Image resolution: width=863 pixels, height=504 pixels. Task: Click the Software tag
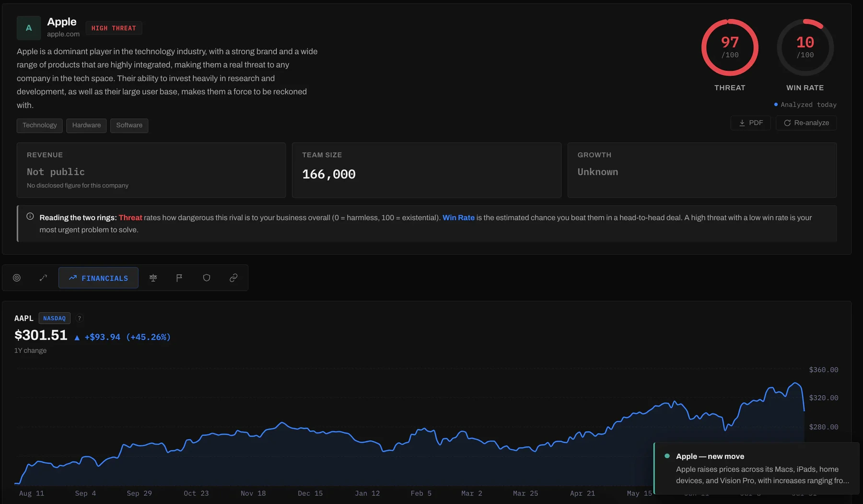point(129,126)
